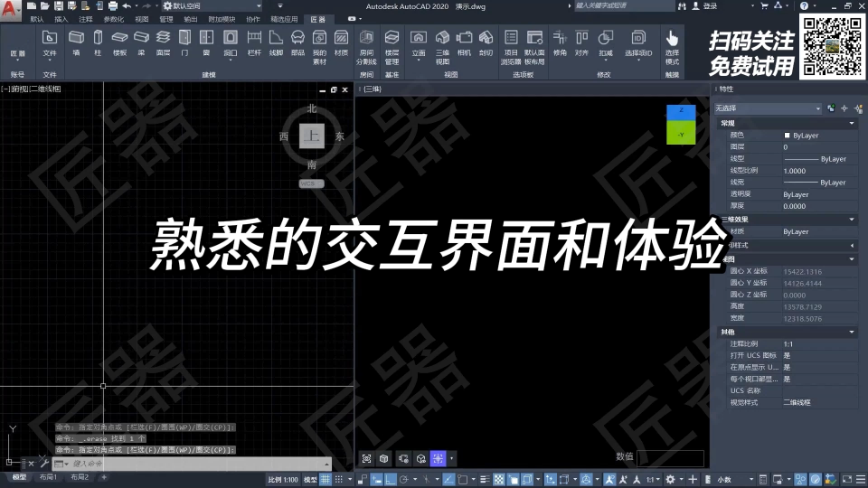
Task: Toggle transparency display in status bar
Action: click(499, 479)
